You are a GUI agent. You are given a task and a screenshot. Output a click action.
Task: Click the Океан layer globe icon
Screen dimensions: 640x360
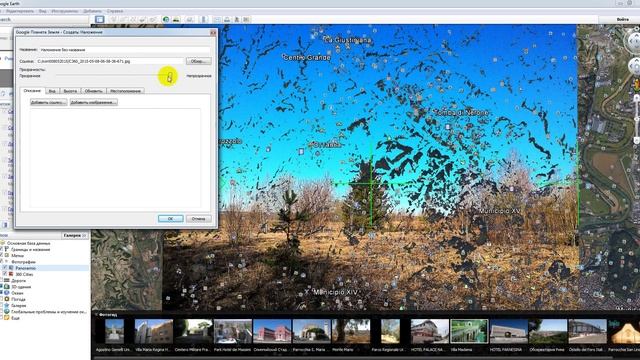point(7,293)
